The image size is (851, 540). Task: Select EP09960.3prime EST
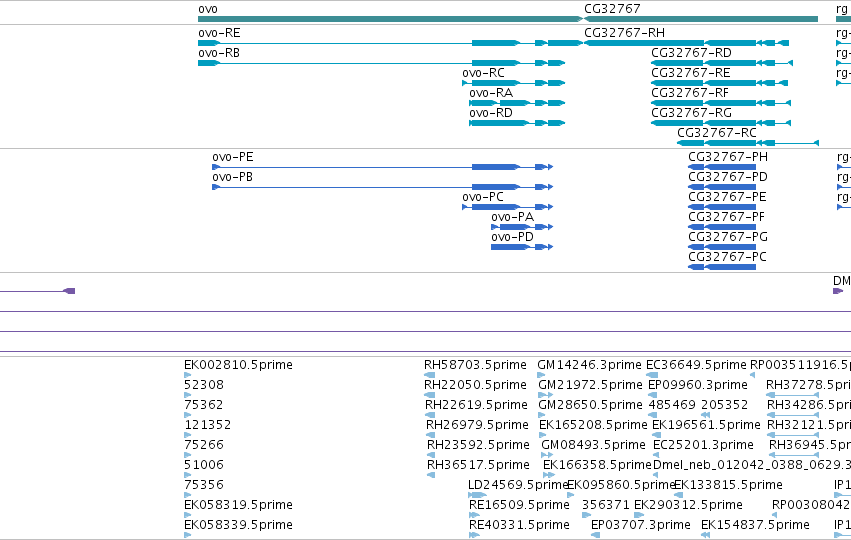coord(698,385)
